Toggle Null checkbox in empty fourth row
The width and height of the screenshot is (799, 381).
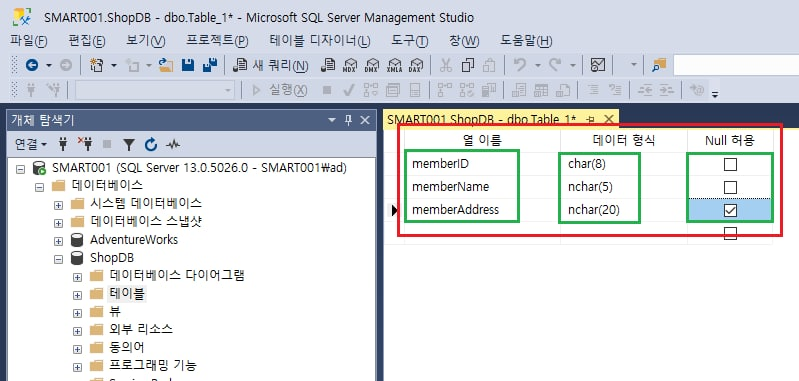click(730, 233)
